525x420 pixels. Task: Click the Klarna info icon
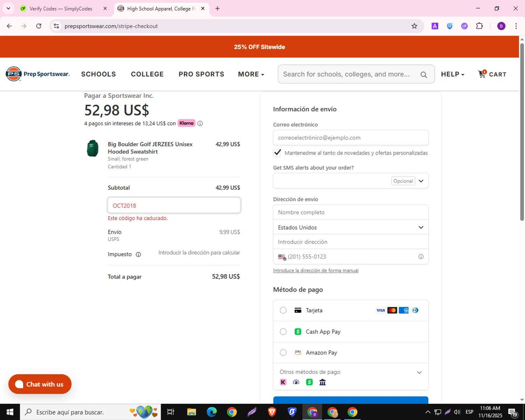click(200, 123)
